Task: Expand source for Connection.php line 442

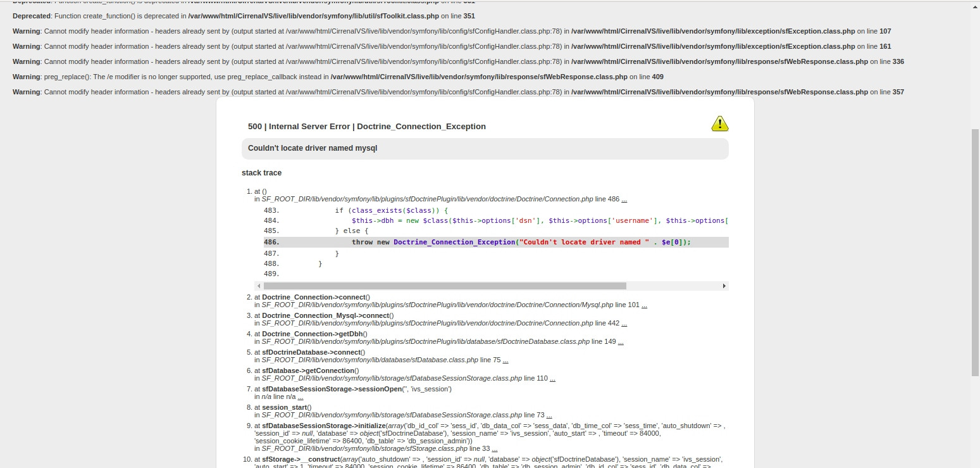Action: click(624, 323)
